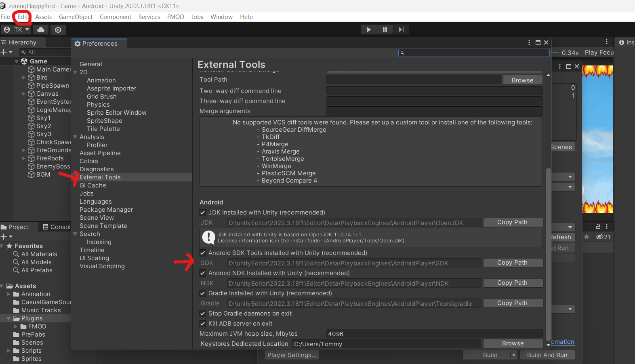The width and height of the screenshot is (635, 364).
Task: Open the Preferences window three-dot menu
Action: pos(529,42)
